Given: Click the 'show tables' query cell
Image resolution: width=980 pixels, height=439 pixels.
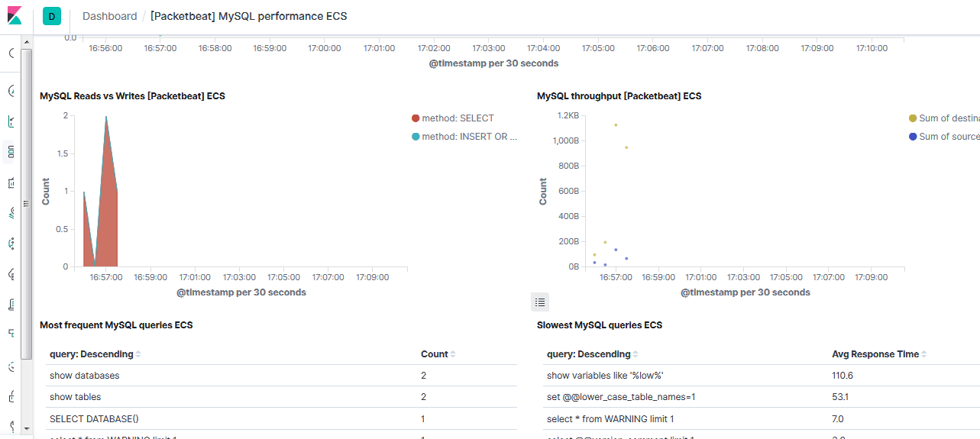Looking at the screenshot, I should pyautogui.click(x=75, y=397).
